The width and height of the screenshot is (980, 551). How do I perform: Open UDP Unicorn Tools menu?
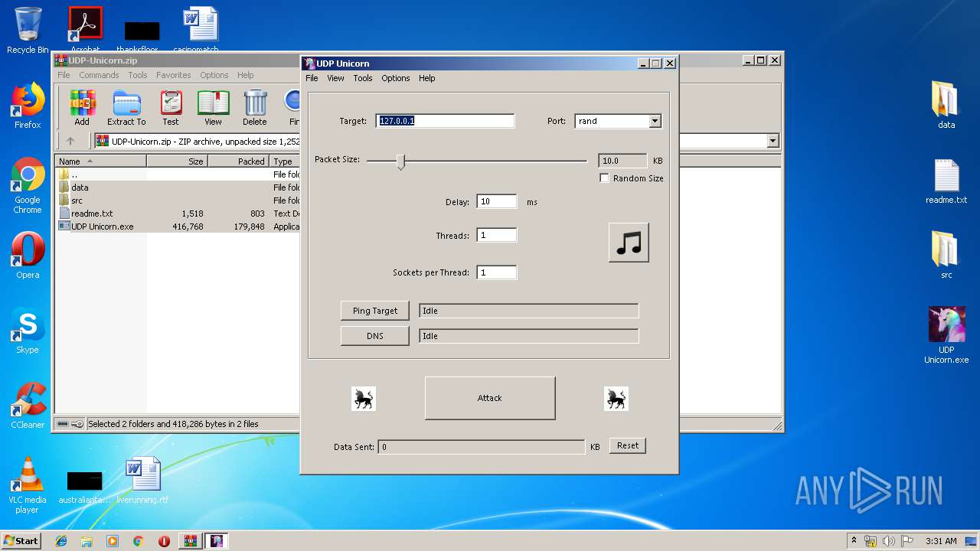click(363, 78)
